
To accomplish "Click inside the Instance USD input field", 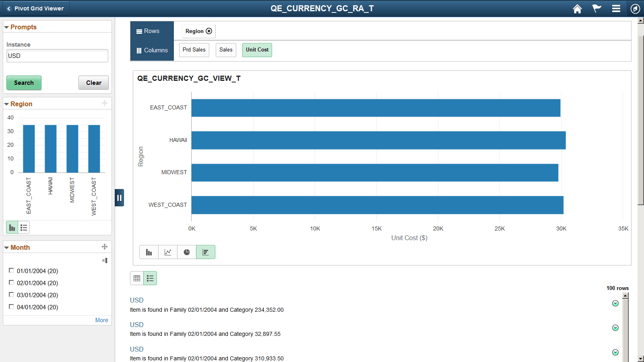I will 57,56.
